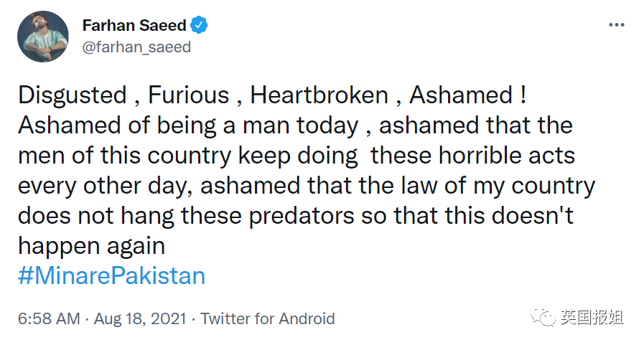Viewport: 644px width, 345px height.
Task: Open the #MinarePakistan hashtag
Action: tap(111, 276)
